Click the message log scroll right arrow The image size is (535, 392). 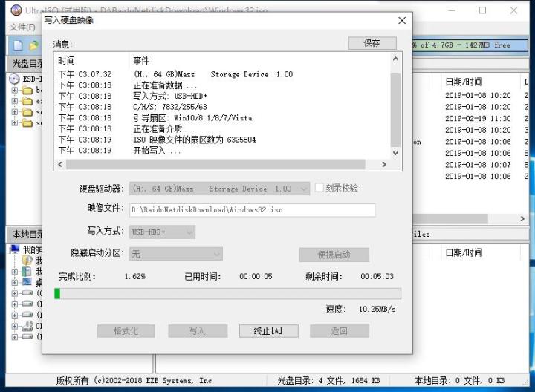click(x=384, y=164)
